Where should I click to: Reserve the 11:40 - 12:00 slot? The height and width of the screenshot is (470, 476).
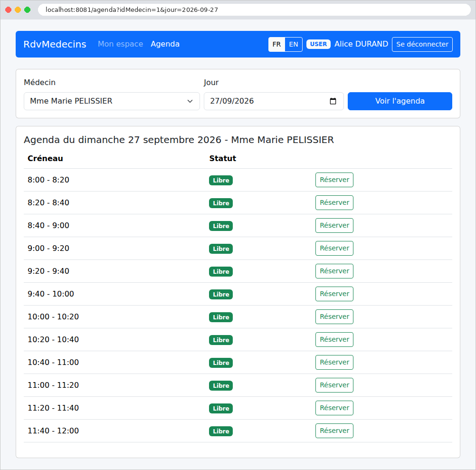click(x=334, y=431)
